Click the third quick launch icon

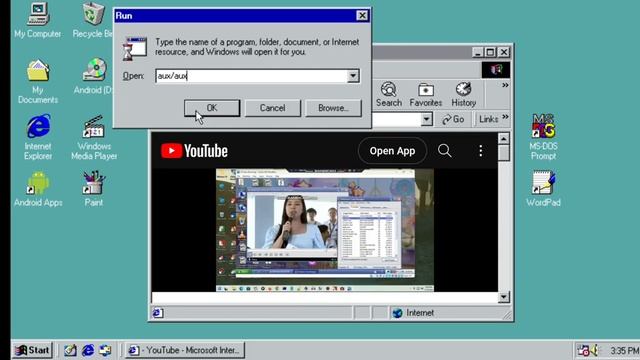(x=105, y=350)
